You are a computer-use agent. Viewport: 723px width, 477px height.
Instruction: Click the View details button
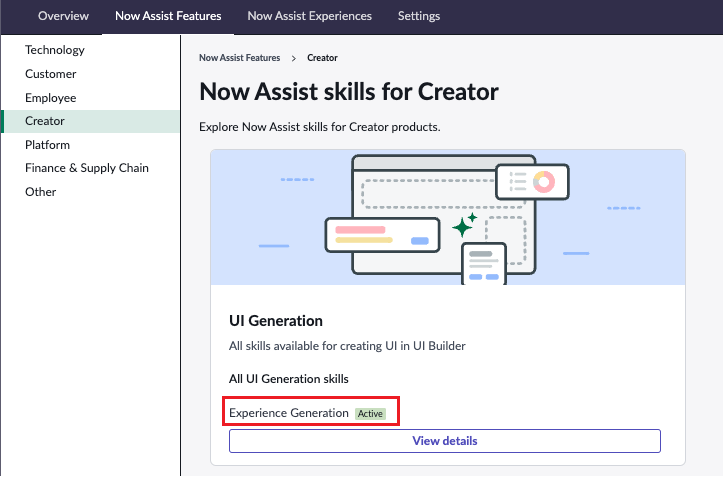tap(444, 441)
